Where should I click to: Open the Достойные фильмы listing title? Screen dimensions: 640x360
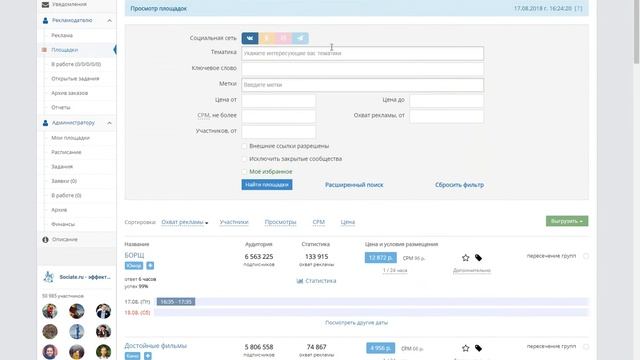(x=156, y=346)
